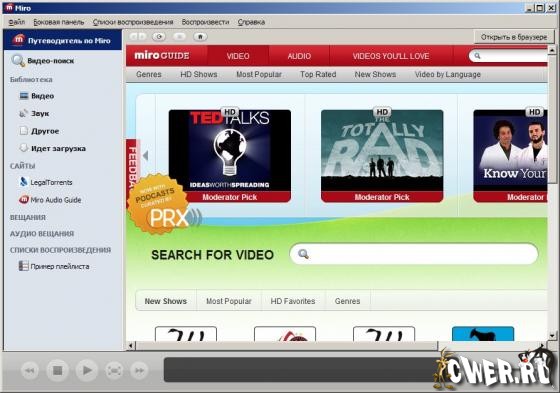Open The Totally Rad Show thumbnail
The image size is (560, 393).
tap(382, 156)
